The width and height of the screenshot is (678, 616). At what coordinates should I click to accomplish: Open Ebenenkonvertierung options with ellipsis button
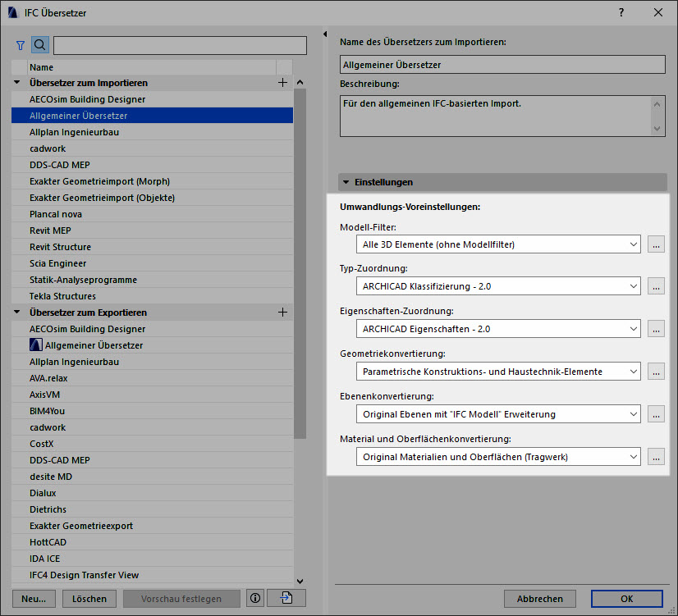click(x=656, y=414)
